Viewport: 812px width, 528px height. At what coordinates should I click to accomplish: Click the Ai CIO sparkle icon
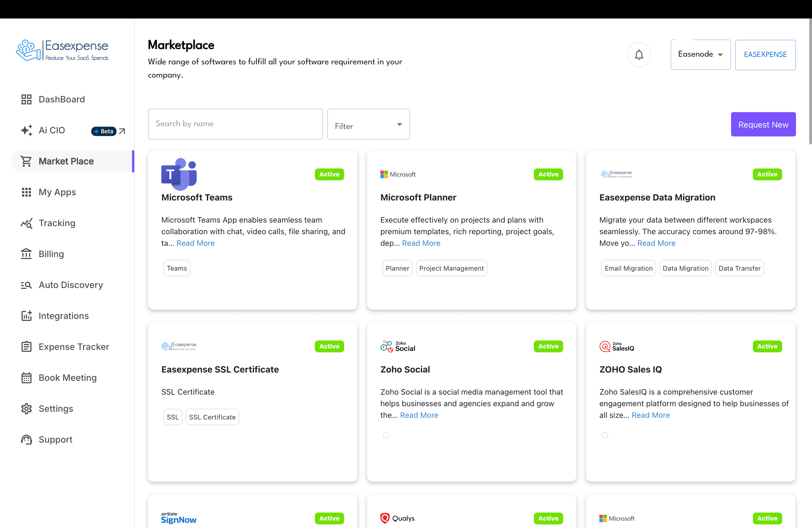click(x=26, y=130)
